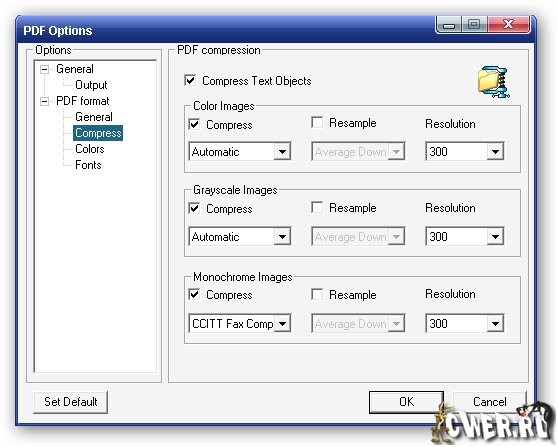
Task: Select Colors in options tree
Action: [90, 149]
